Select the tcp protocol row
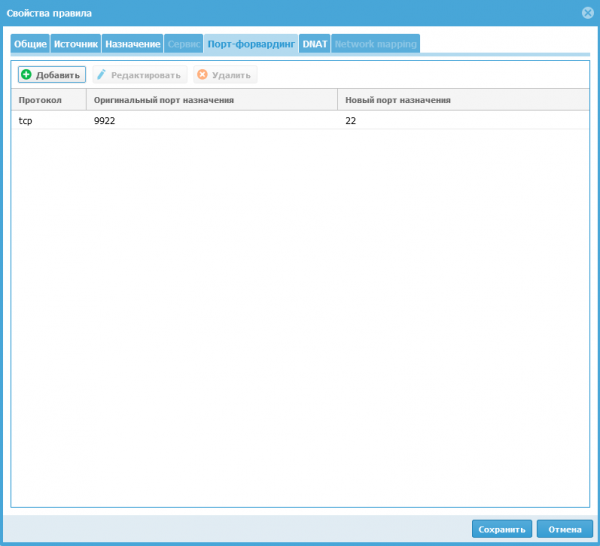Viewport: 600px width, 546px height. [x=27, y=120]
